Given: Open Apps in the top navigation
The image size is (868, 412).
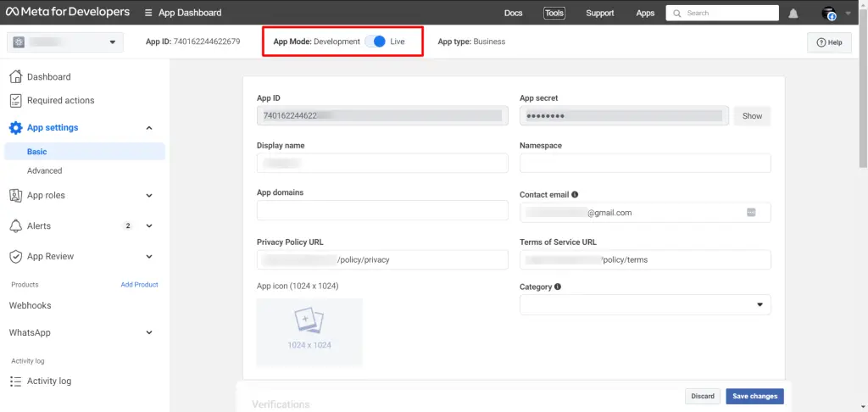Looking at the screenshot, I should click(x=645, y=13).
